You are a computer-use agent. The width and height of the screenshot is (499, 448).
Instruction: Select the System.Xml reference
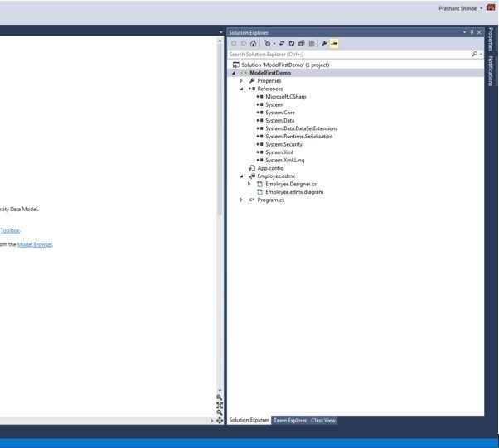279,152
